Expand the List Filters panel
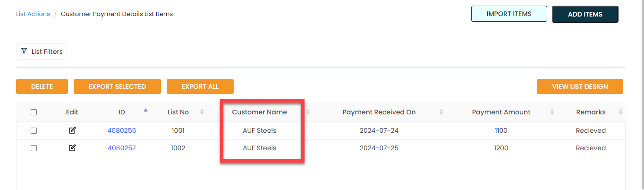The image size is (644, 190). tap(42, 52)
